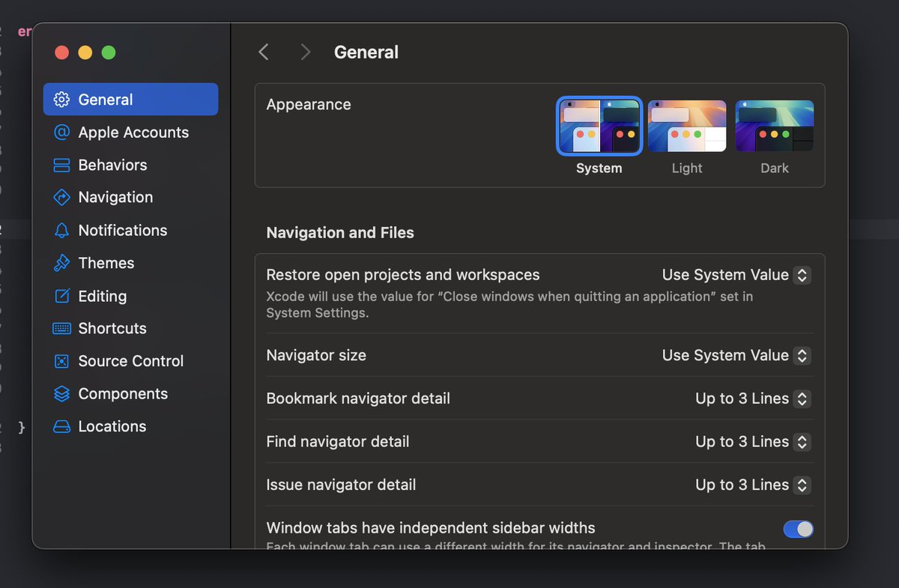Click the Apple Accounts @ icon
This screenshot has height=588, width=899.
(62, 133)
